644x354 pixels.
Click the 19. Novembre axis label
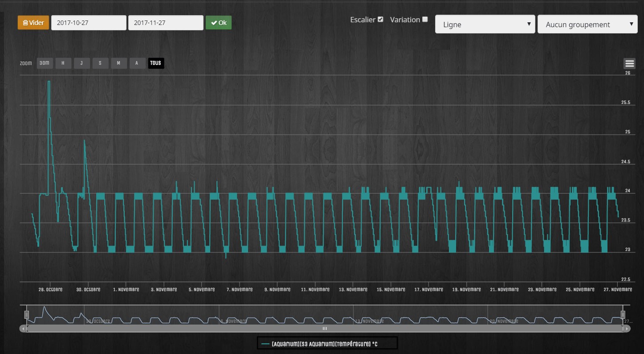coord(467,290)
